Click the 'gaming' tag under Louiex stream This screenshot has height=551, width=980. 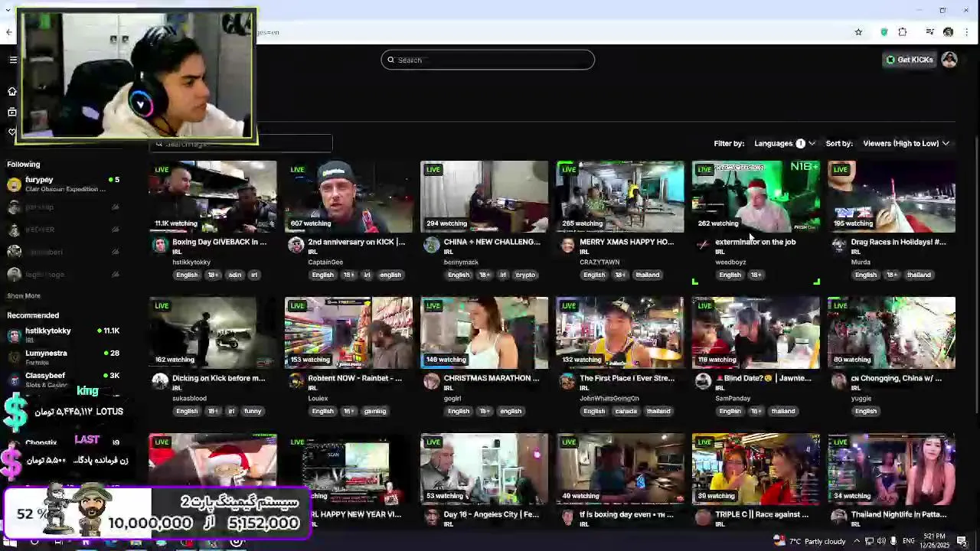(x=375, y=411)
